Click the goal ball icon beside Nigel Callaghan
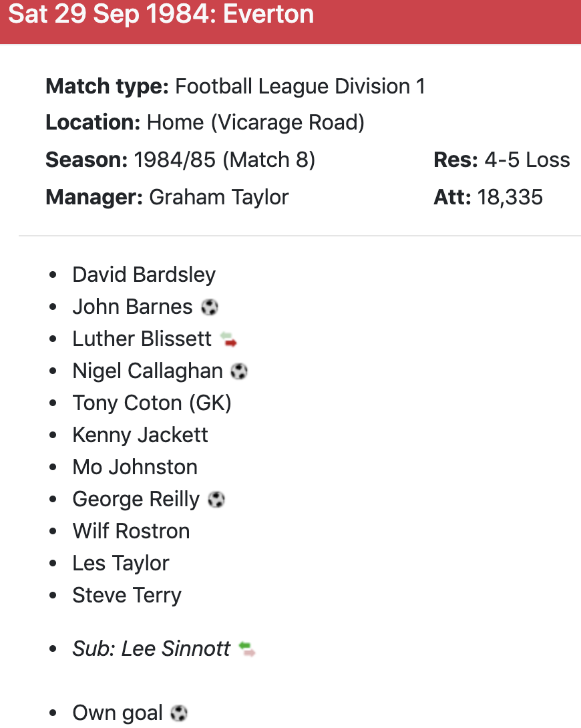 [x=239, y=371]
